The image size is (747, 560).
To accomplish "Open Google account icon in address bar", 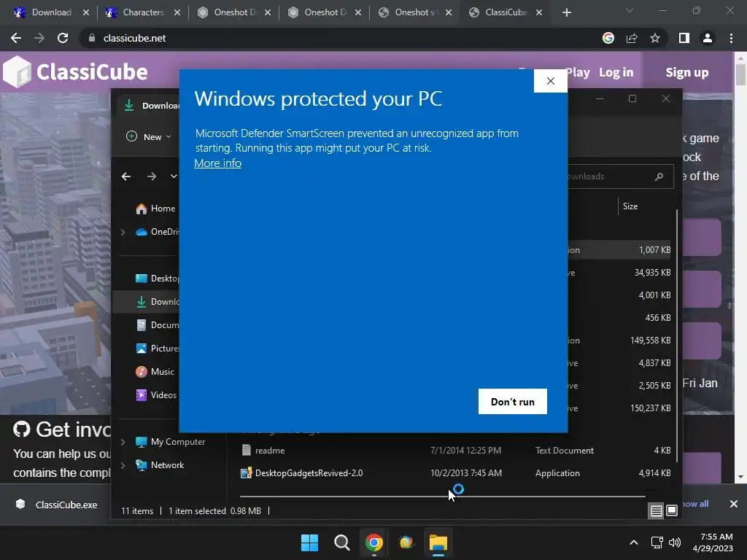I will click(608, 38).
